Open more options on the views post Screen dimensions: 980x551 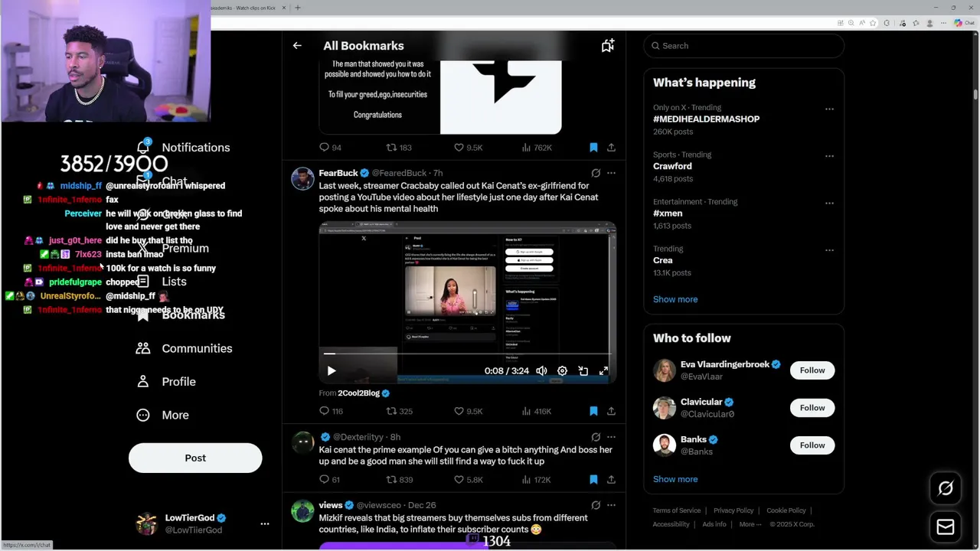tap(611, 505)
